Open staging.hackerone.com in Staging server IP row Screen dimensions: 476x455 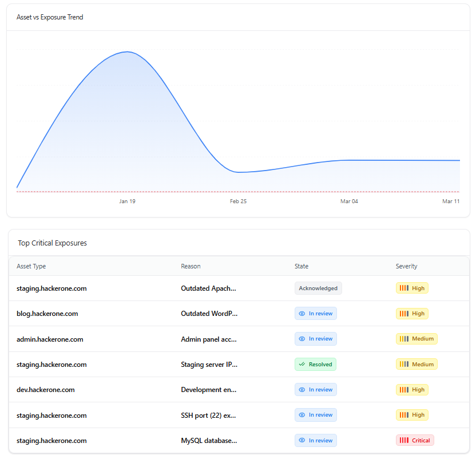click(x=51, y=365)
